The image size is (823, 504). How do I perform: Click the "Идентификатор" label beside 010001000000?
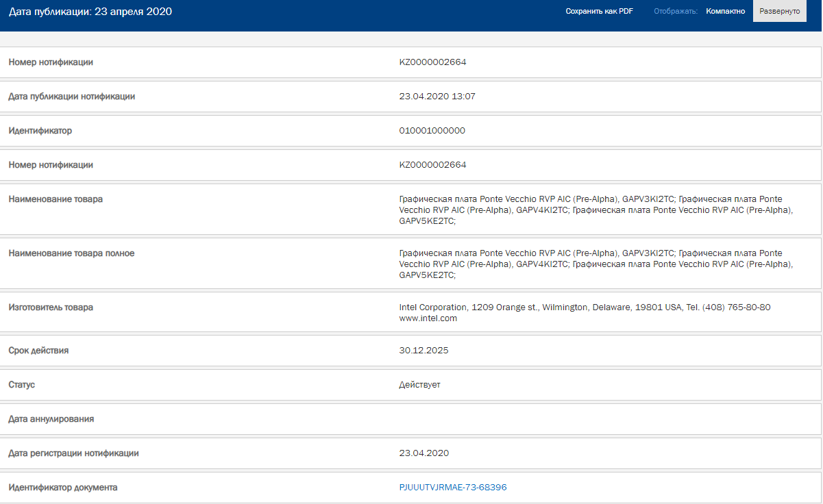click(40, 131)
